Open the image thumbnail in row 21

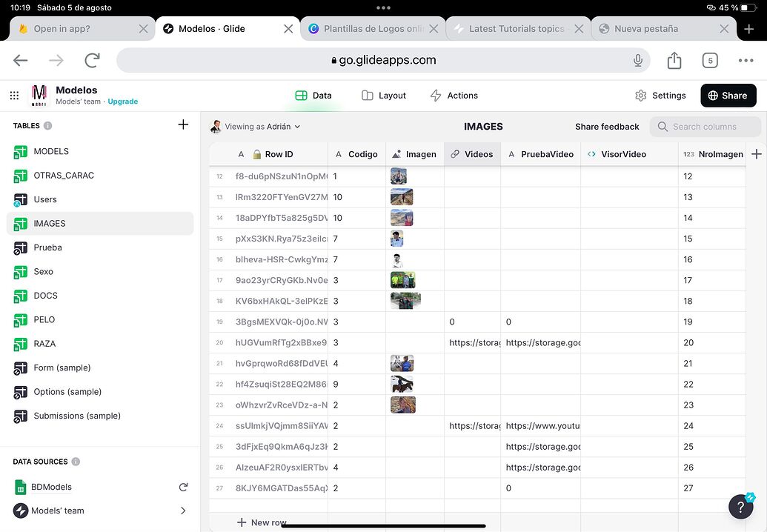pyautogui.click(x=402, y=363)
